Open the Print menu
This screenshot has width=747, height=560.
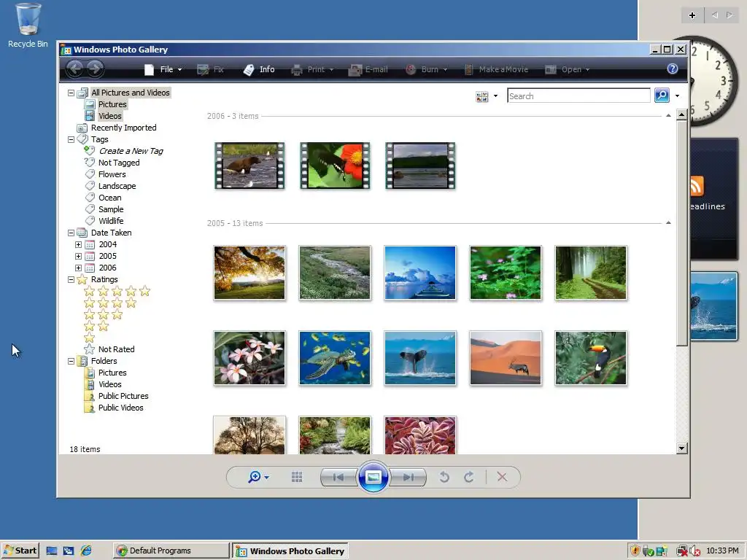(312, 69)
